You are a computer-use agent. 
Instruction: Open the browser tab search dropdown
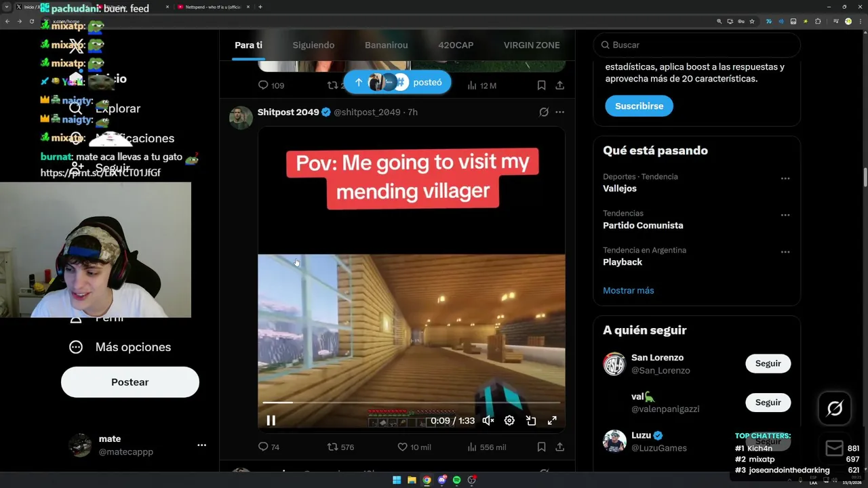pos(7,7)
